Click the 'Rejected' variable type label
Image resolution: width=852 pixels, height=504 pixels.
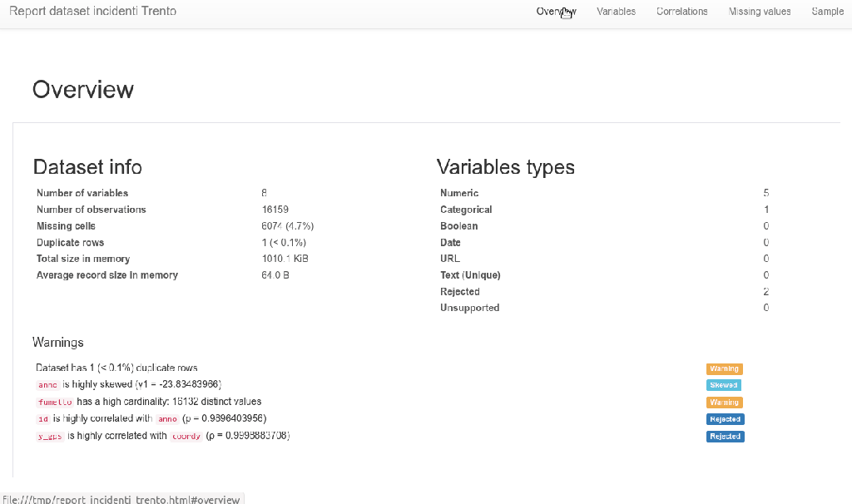click(459, 292)
